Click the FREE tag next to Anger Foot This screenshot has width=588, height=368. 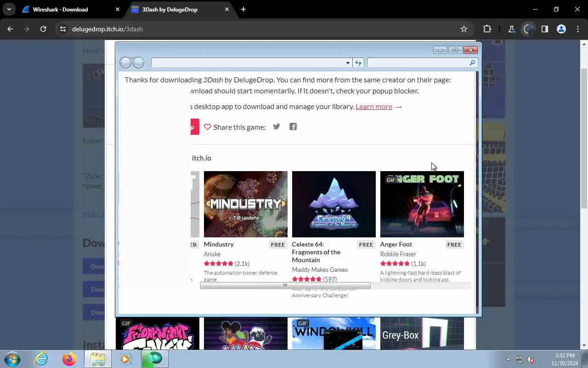(454, 245)
